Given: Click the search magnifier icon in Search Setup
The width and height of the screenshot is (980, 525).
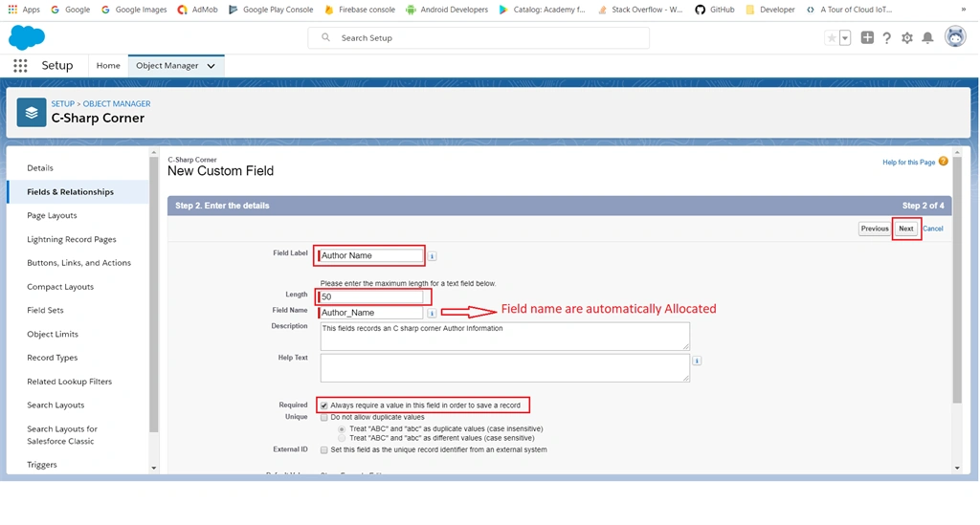Looking at the screenshot, I should tap(325, 37).
